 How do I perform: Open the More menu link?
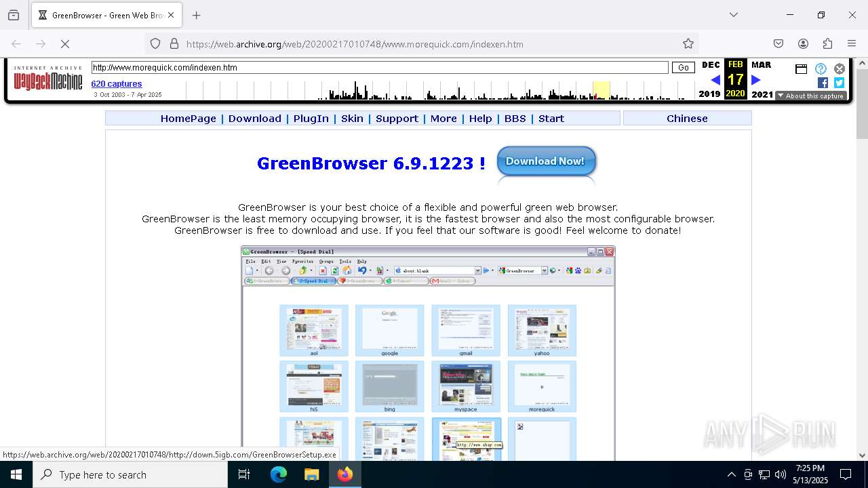tap(443, 119)
